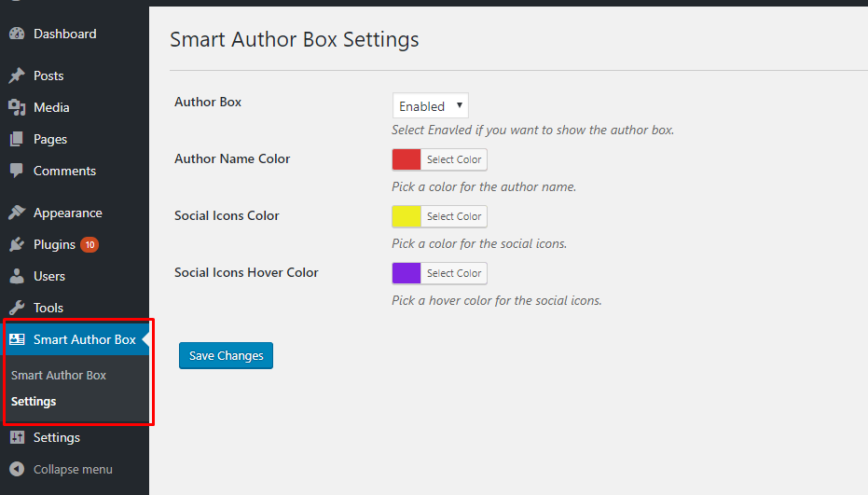Click the Posts pushpin icon
This screenshot has height=495, width=868.
[x=17, y=76]
